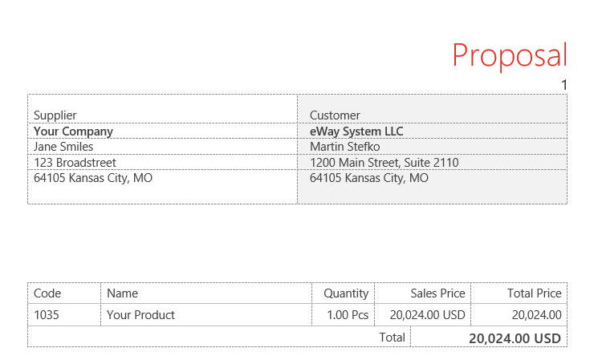This screenshot has width=594, height=364.
Task: Click the Total Price column header
Action: (x=519, y=293)
